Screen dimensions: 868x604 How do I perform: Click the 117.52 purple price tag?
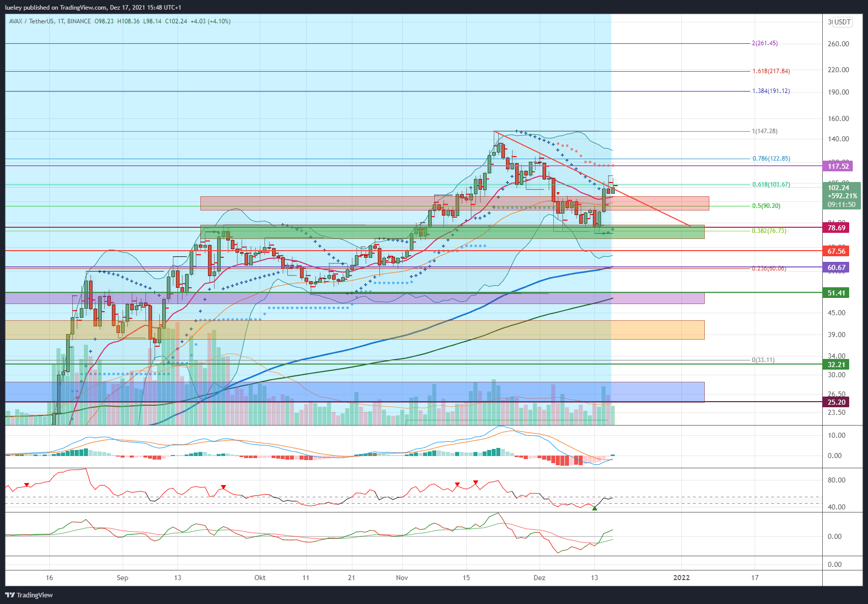click(x=838, y=166)
